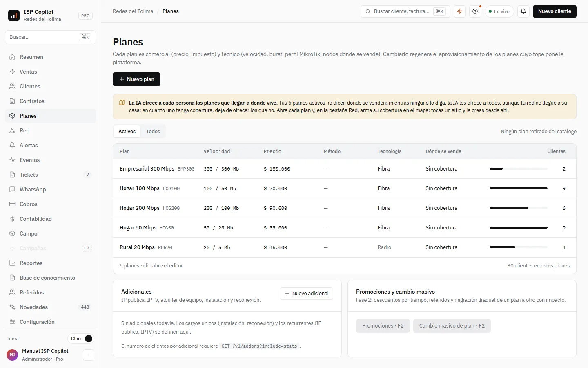This screenshot has height=368, width=588.
Task: Open Cobros card section
Action: (x=50, y=204)
